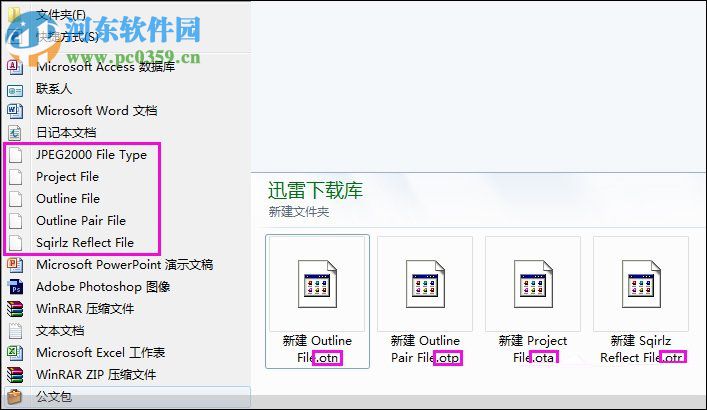Click the WinRAR ZIP archive icon

(x=14, y=375)
